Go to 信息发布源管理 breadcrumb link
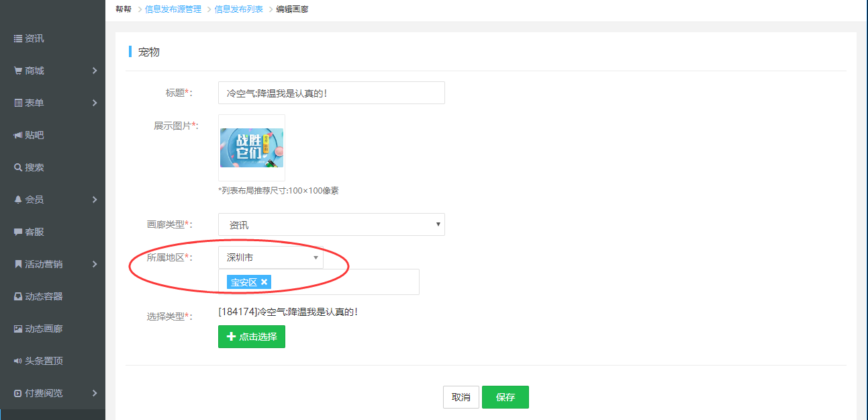 pos(173,9)
